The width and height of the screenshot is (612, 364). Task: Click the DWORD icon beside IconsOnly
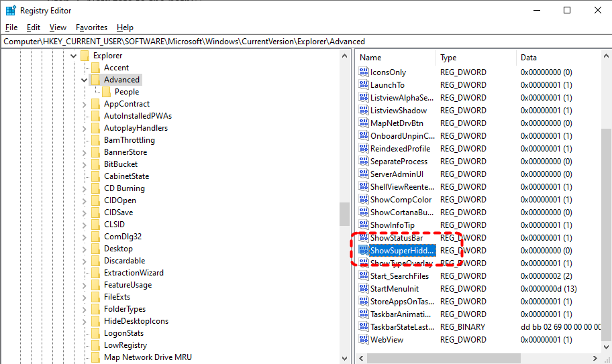pyautogui.click(x=364, y=72)
